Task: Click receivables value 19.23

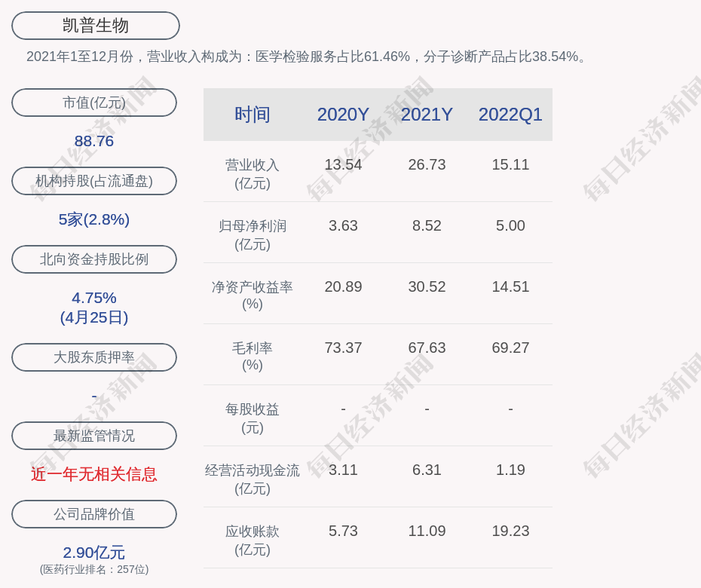Action: pos(510,531)
